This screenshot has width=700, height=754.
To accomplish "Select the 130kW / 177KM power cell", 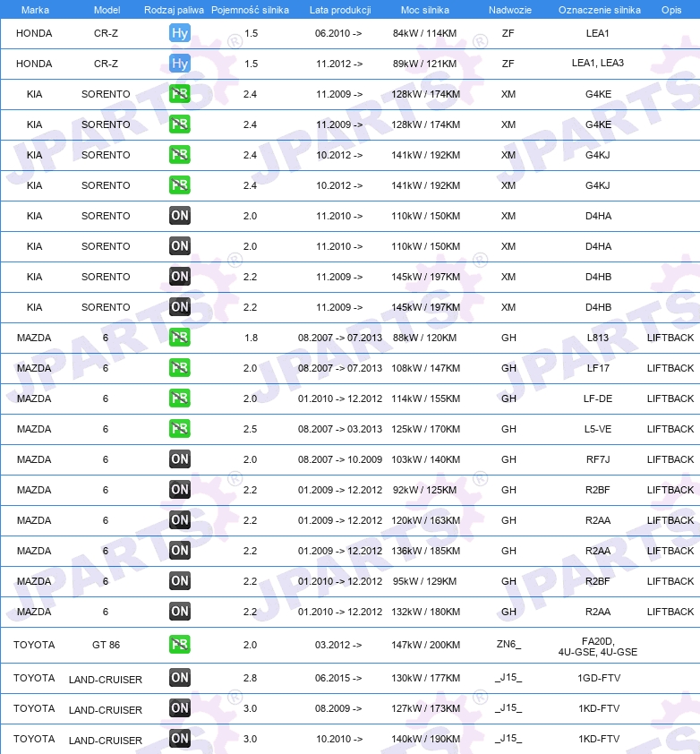I will (425, 678).
